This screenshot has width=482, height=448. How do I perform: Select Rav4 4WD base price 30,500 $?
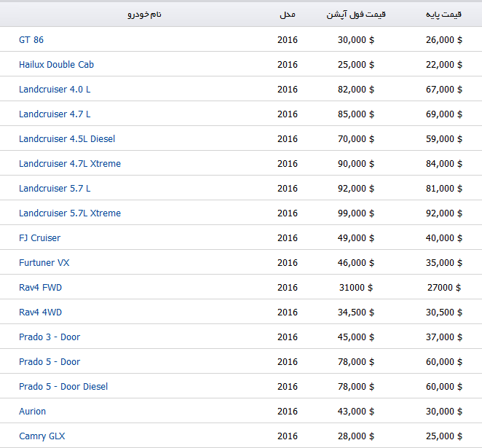coord(444,312)
